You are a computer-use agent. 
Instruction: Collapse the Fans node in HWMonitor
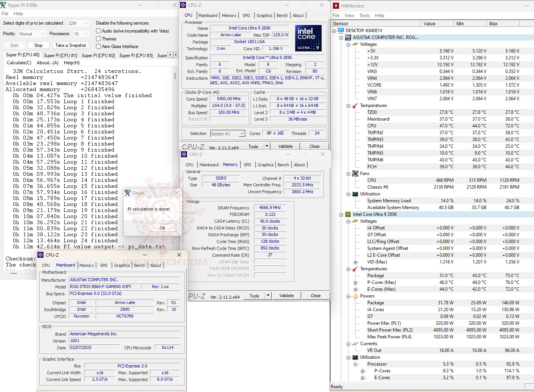(348, 174)
